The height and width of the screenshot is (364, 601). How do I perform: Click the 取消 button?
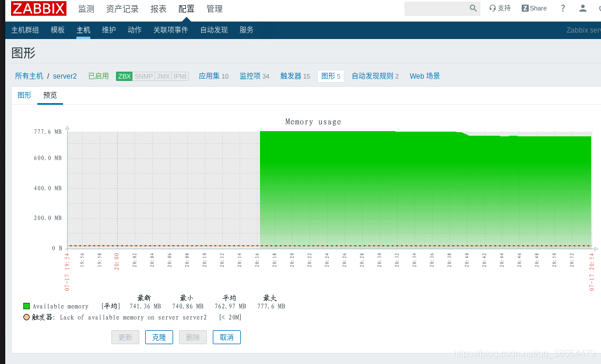click(x=227, y=337)
